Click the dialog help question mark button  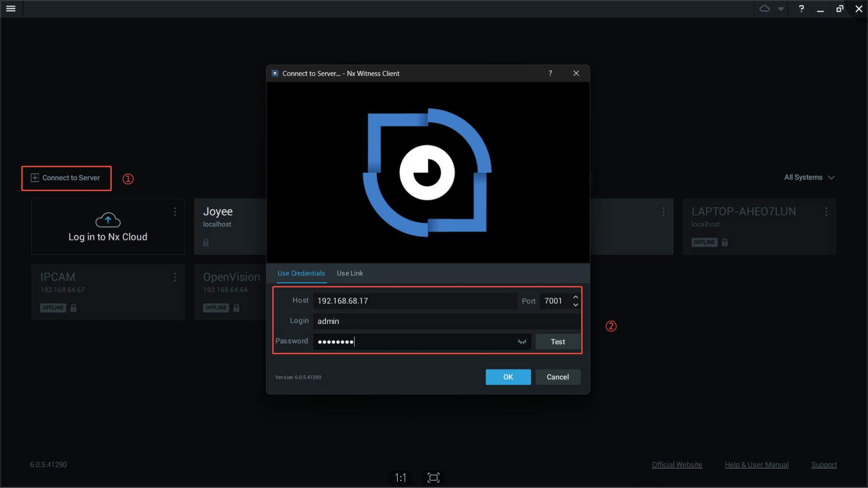point(550,73)
